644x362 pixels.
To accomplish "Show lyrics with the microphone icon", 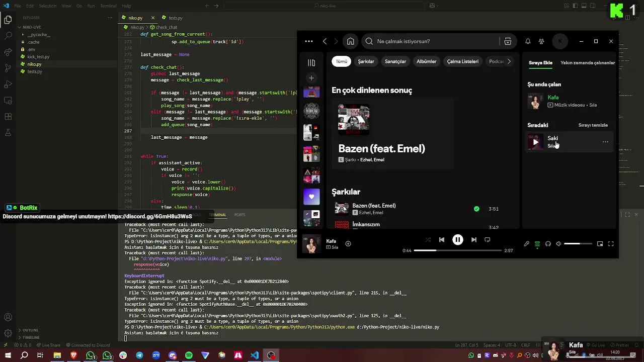I will 527,244.
